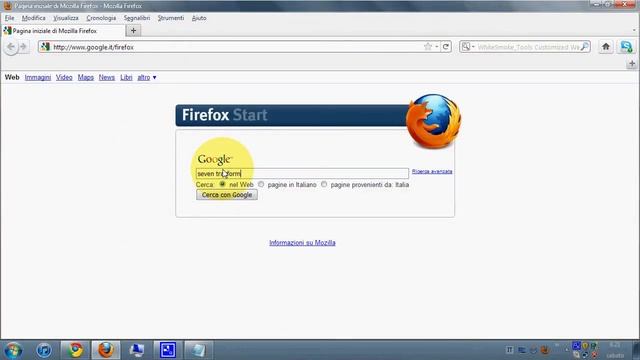
Task: Click the orange Firefox-like tray icon
Action: [x=544, y=350]
